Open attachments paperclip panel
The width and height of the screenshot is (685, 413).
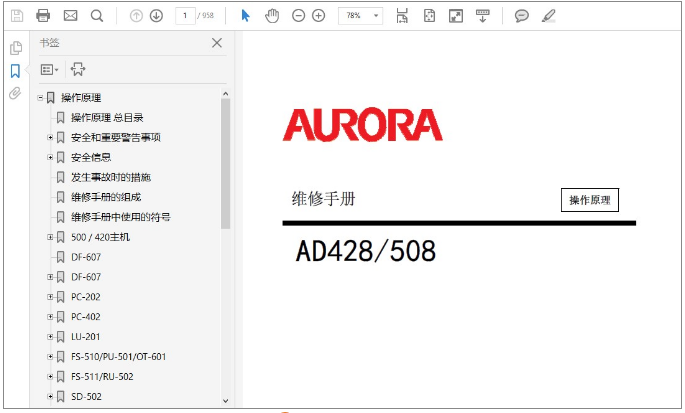click(x=15, y=94)
